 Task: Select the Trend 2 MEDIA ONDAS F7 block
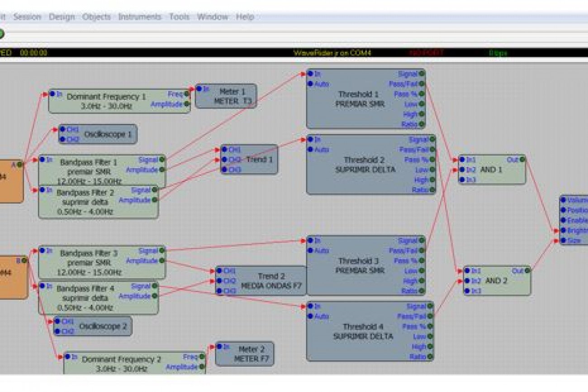(x=271, y=281)
